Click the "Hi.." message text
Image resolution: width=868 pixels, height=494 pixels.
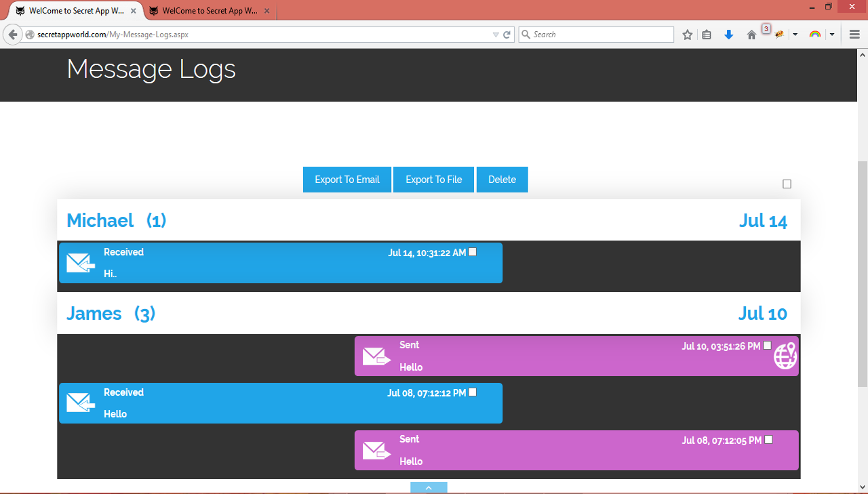coord(111,274)
